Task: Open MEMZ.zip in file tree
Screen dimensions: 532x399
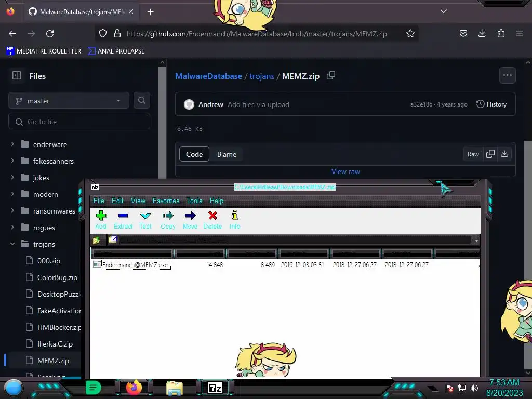Action: point(53,361)
